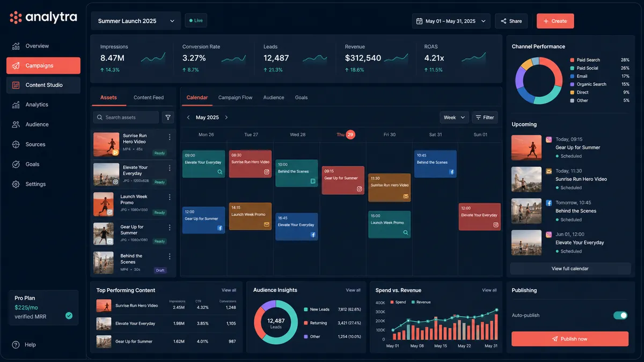Click the Help question-mark icon
Image resolution: width=644 pixels, height=362 pixels.
16,345
